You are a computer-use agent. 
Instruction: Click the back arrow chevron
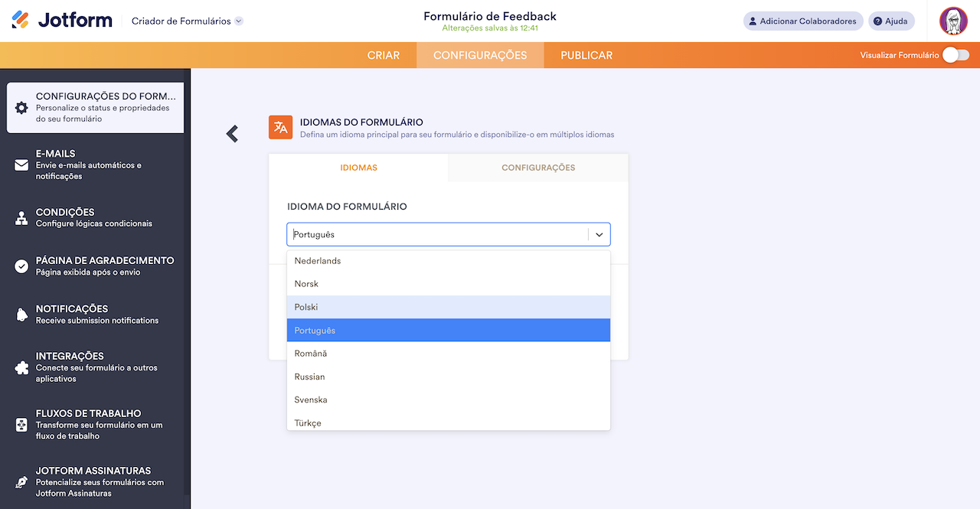point(232,134)
